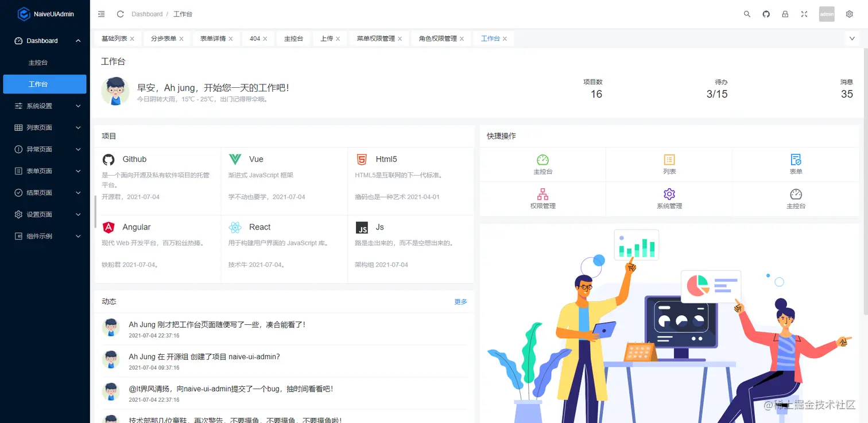
Task: Switch to the 基础列表 tab
Action: click(114, 38)
